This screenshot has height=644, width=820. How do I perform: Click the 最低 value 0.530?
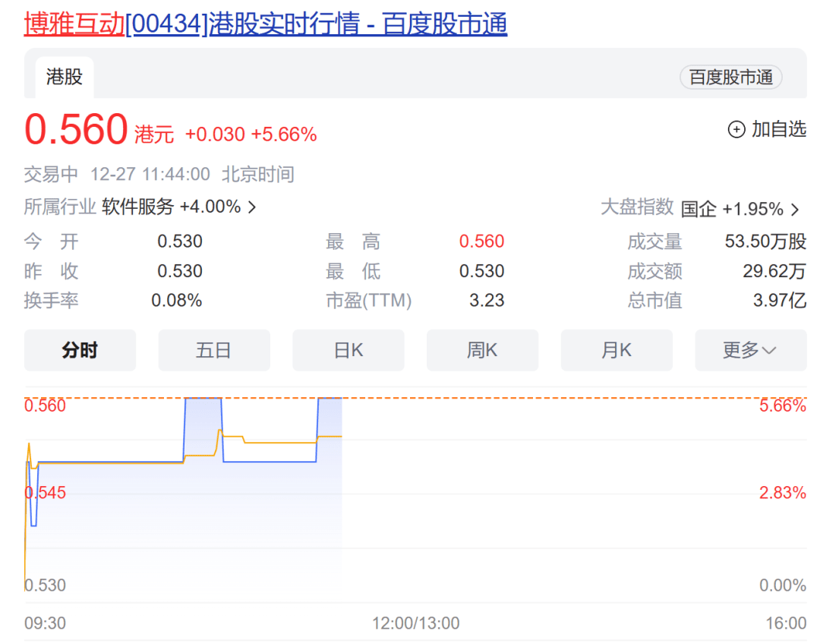coord(481,271)
